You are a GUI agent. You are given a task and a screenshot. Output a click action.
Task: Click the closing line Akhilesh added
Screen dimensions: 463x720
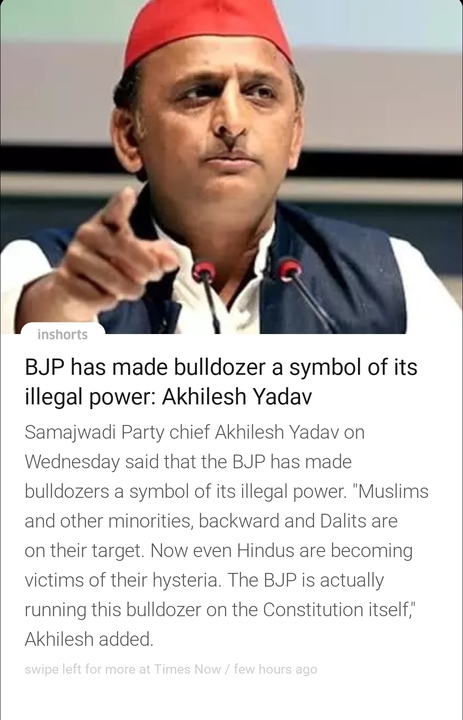coord(89,639)
